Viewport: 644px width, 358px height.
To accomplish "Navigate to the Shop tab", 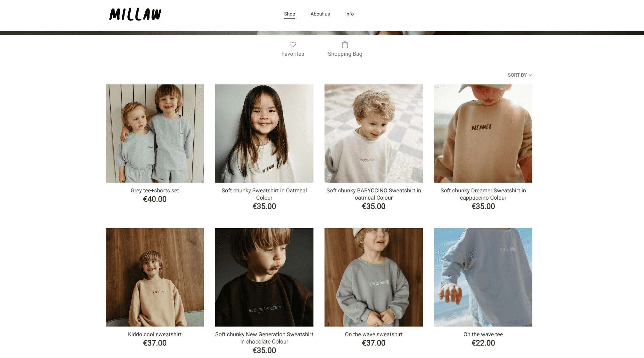I will click(x=289, y=14).
